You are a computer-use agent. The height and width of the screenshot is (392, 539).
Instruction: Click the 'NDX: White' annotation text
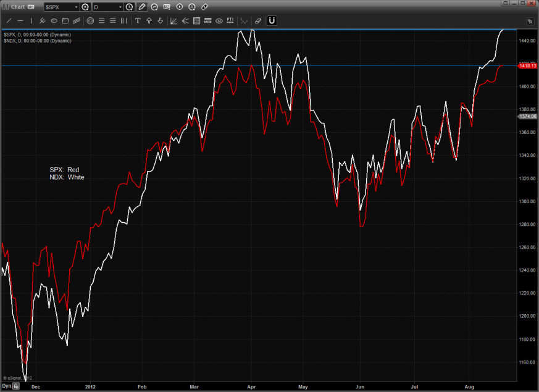[67, 177]
